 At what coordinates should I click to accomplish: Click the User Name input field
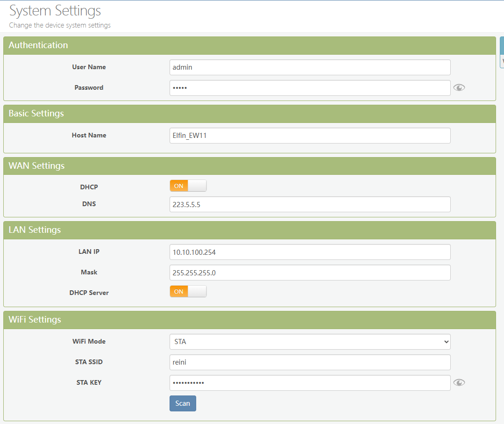point(310,67)
